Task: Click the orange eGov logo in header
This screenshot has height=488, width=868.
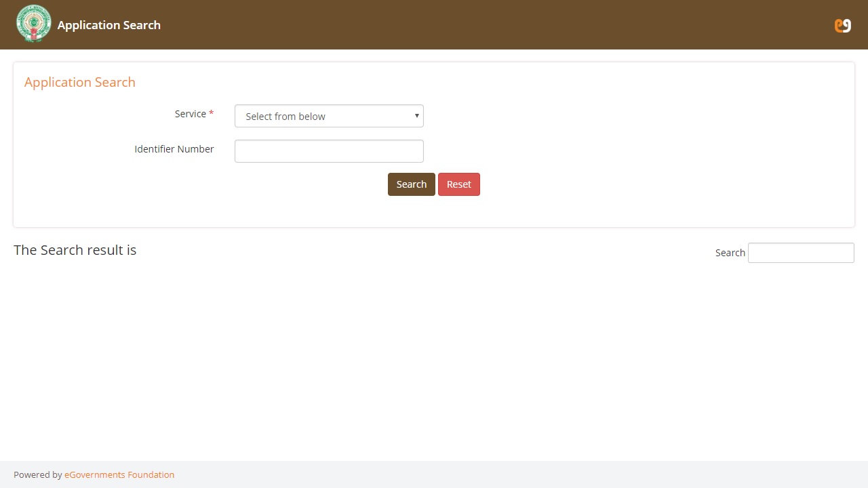Action: pyautogui.click(x=842, y=25)
